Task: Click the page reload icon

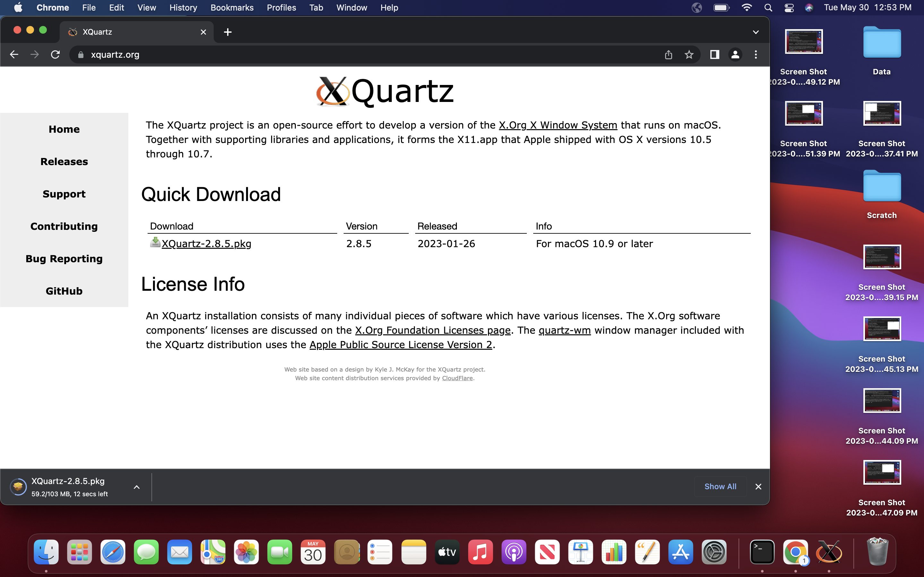Action: click(56, 54)
